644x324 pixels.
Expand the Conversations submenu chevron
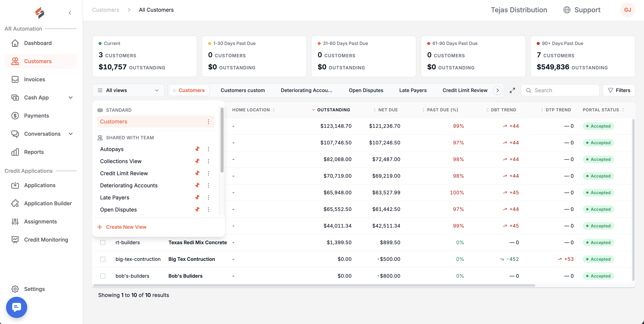tap(71, 134)
